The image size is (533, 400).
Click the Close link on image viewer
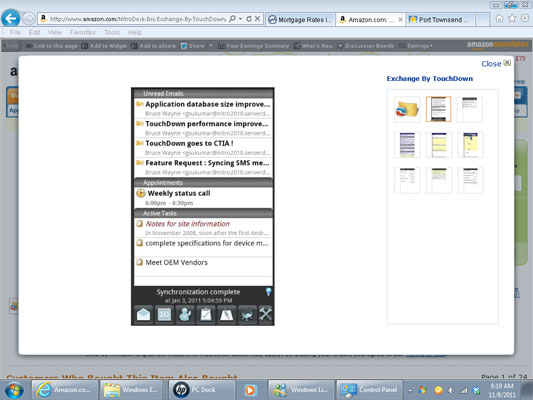tap(491, 64)
